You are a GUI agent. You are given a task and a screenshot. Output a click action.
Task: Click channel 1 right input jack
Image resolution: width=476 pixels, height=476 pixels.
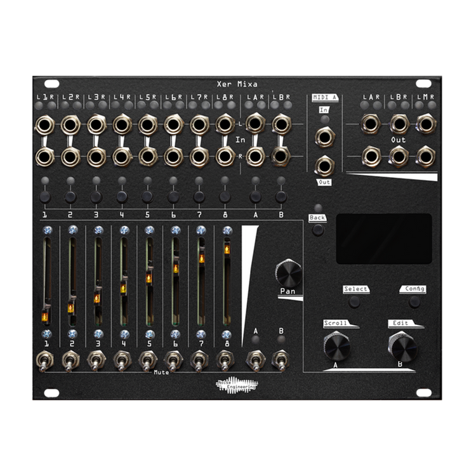[x=45, y=157]
